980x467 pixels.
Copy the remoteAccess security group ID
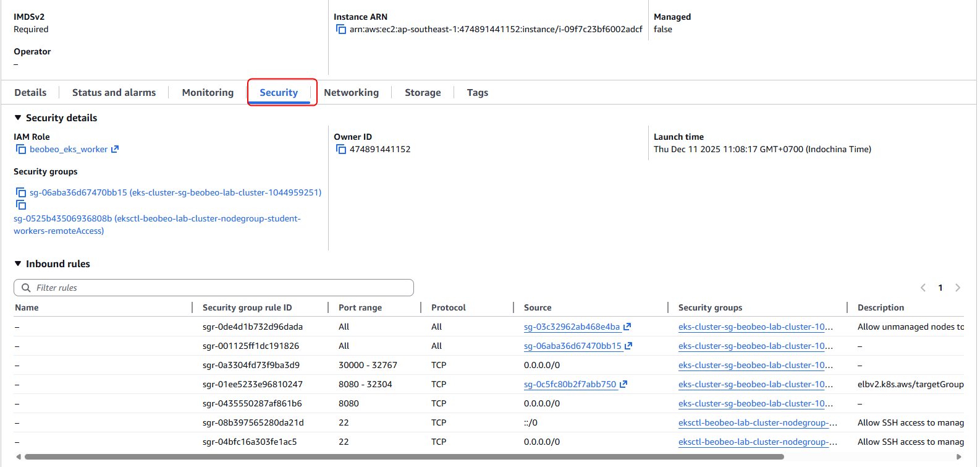pos(21,205)
